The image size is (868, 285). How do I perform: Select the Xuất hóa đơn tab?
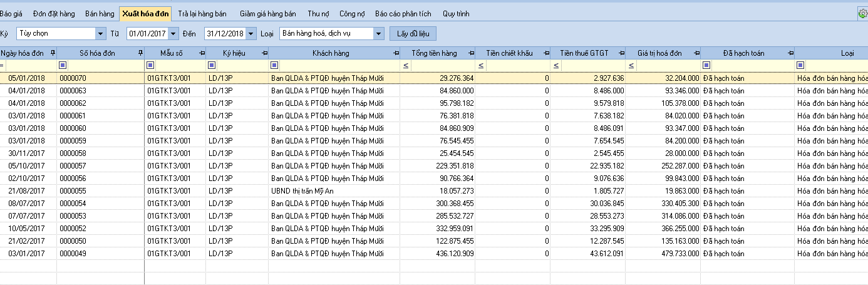145,13
